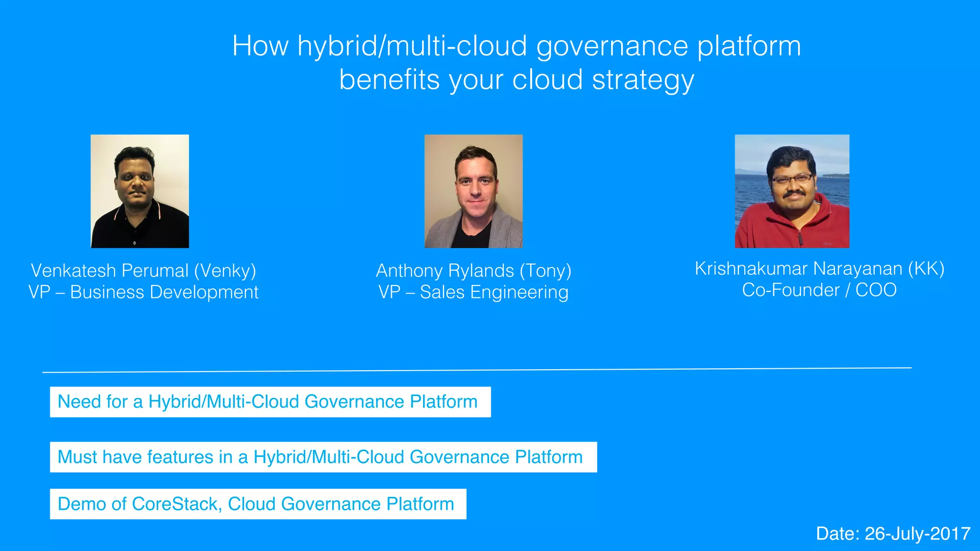Click the word 'governance' in the slide title
The image size is (980, 551).
[612, 46]
